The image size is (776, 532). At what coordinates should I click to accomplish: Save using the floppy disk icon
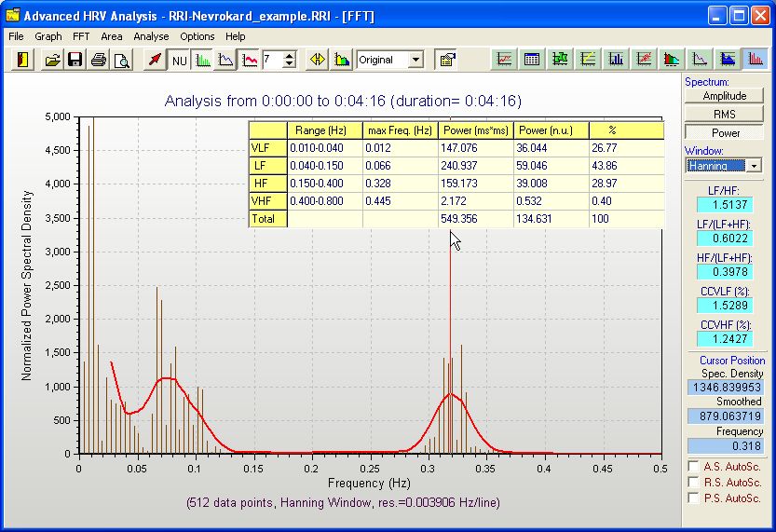tap(75, 60)
